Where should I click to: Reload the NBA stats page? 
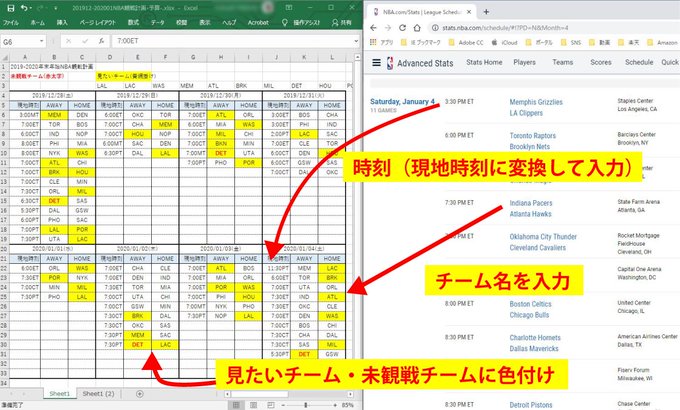coord(402,28)
